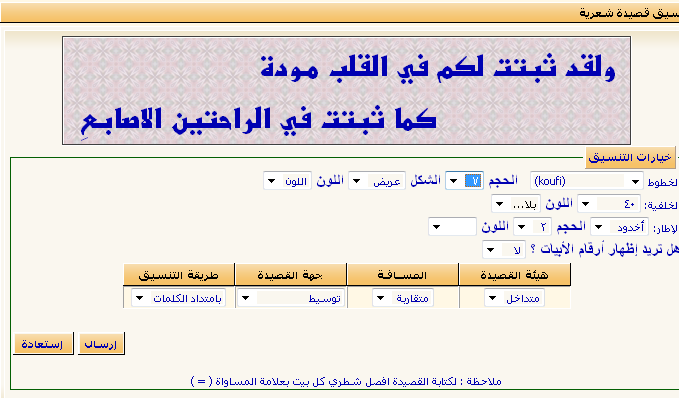Open the بامتداد الكلمات formatting method dropdown
This screenshot has height=398, width=679.
pos(178,298)
